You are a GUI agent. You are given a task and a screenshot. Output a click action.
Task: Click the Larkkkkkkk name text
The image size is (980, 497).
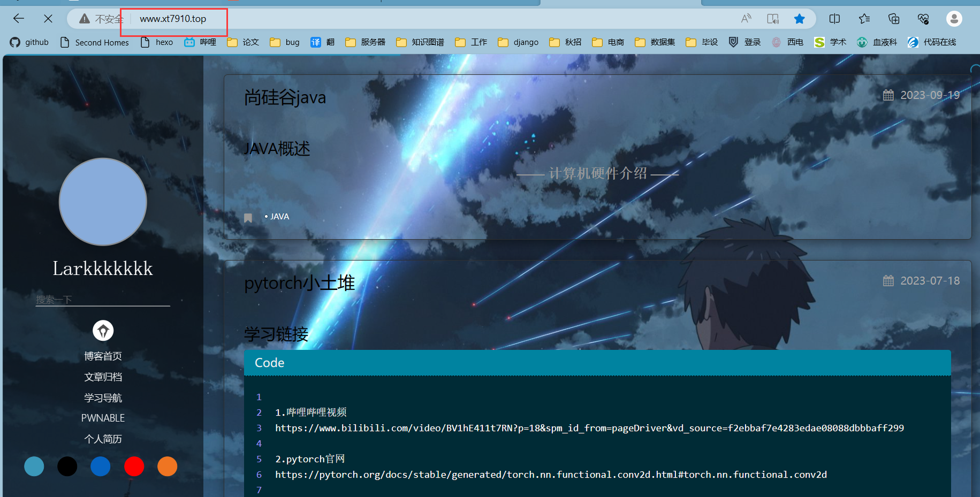[x=103, y=269]
